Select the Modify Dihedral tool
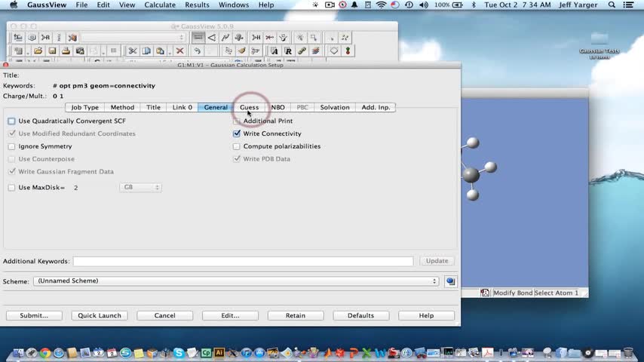This screenshot has height=362, width=644. pyautogui.click(x=225, y=38)
